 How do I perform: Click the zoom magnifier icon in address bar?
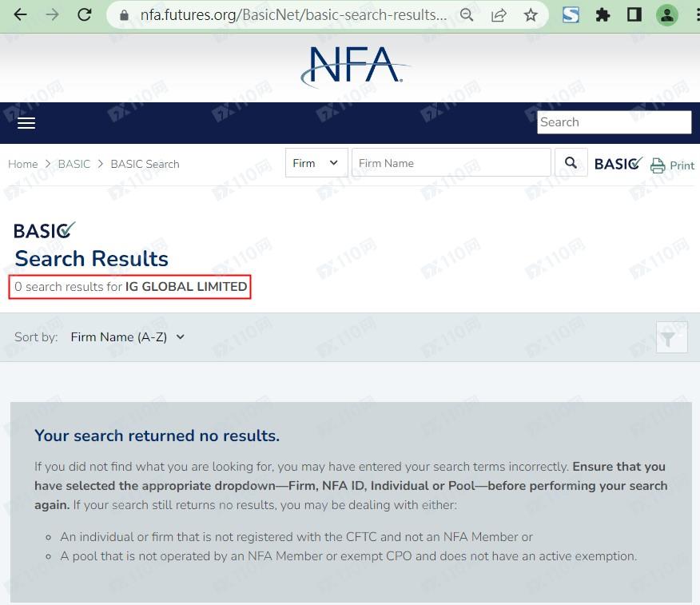[x=467, y=15]
